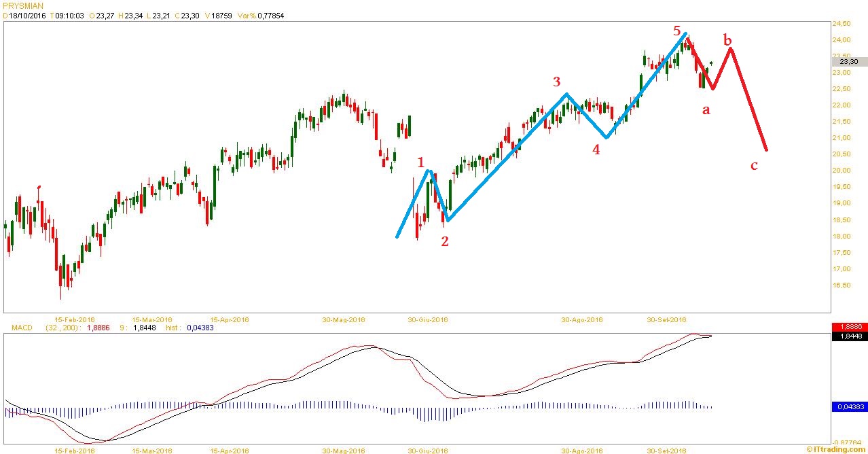This screenshot has width=868, height=454.
Task: Click the red wave label 2
Action: click(x=445, y=241)
